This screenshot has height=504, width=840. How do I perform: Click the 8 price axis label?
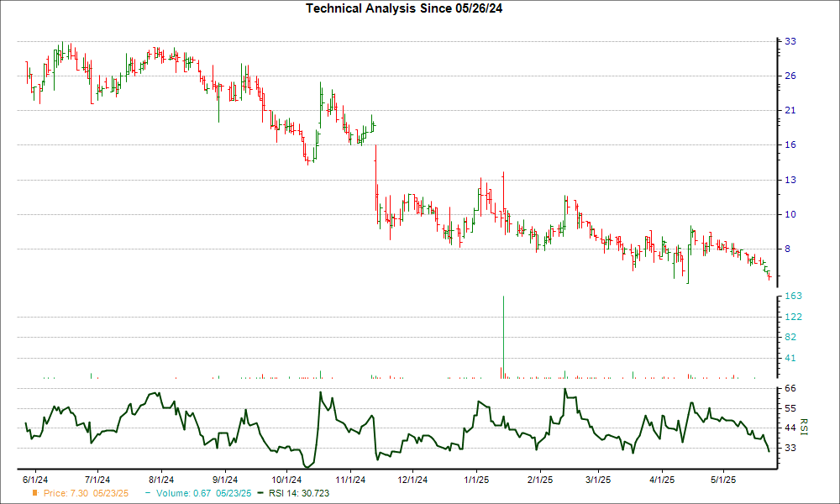(x=788, y=249)
